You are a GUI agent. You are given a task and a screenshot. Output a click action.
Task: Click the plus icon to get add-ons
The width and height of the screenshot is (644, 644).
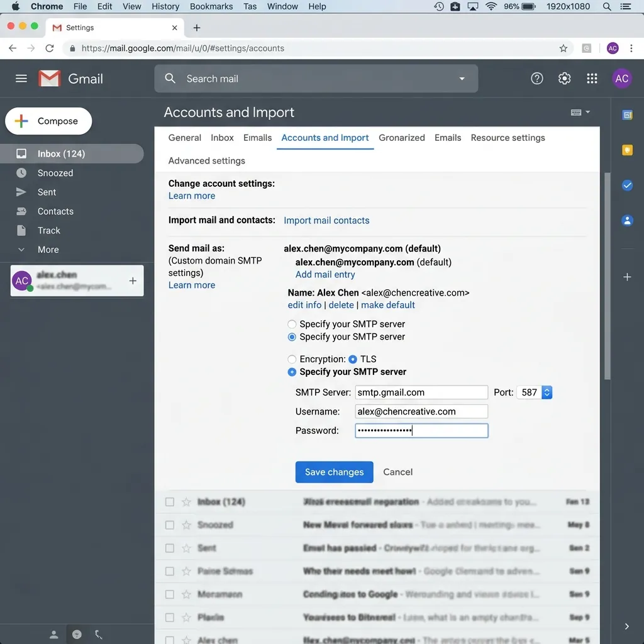click(x=627, y=277)
